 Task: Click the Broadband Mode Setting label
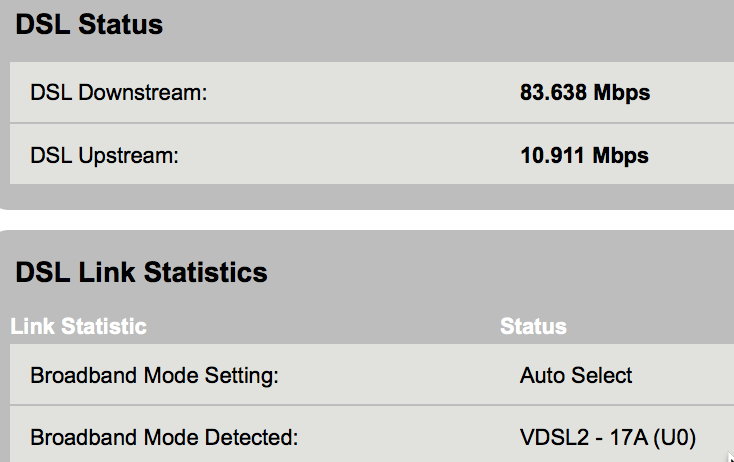154,376
